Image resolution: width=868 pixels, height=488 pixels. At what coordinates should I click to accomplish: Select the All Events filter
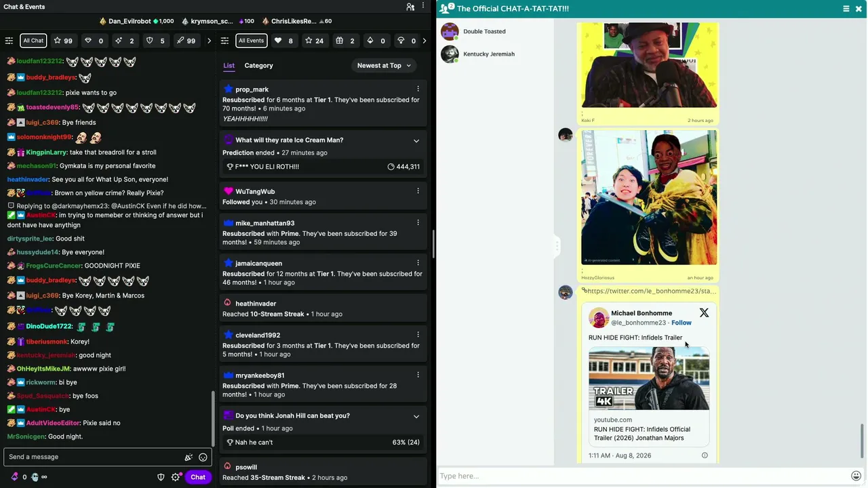[x=251, y=41]
